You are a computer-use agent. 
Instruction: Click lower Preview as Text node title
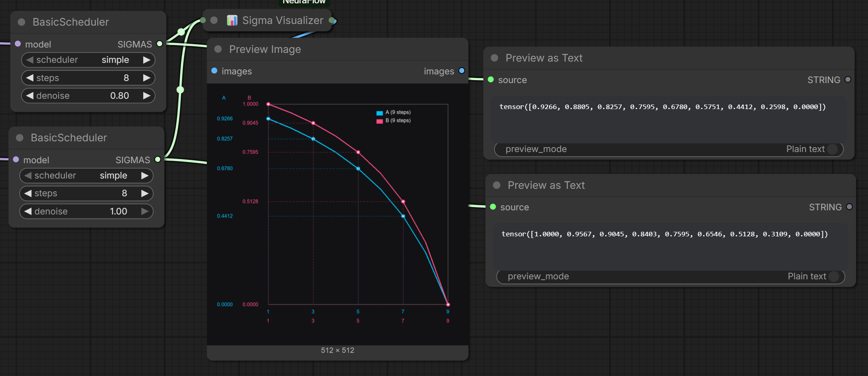[546, 185]
